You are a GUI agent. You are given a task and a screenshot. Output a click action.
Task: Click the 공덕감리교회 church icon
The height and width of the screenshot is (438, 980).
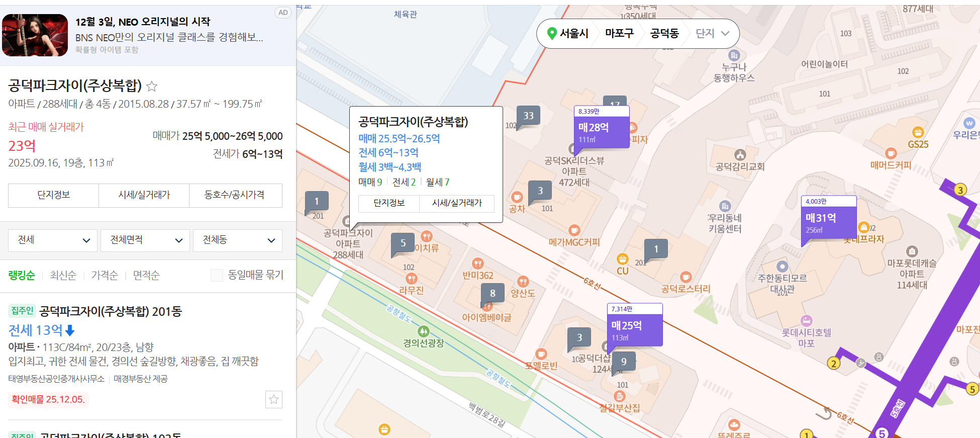click(x=740, y=154)
